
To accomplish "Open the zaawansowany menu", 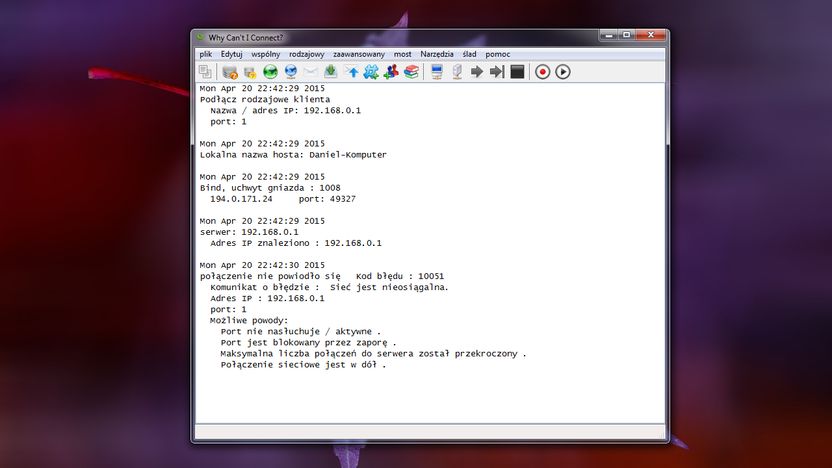I will (359, 54).
